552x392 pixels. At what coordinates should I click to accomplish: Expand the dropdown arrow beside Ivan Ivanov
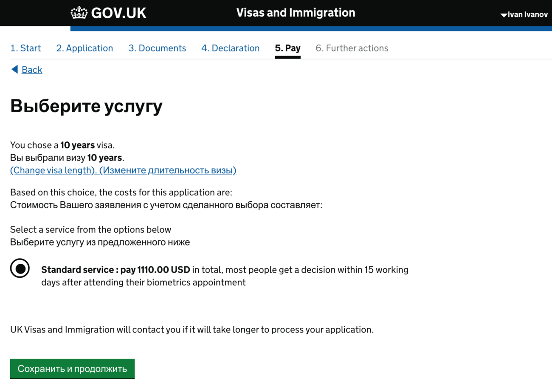pos(504,15)
